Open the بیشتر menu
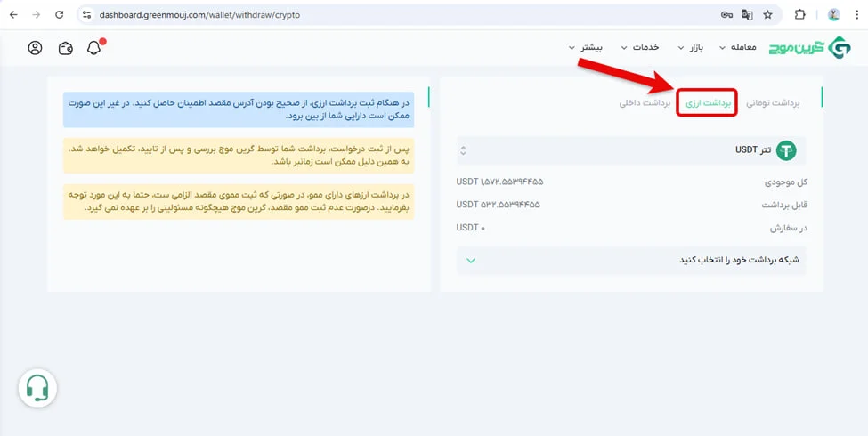This screenshot has height=436, width=868. point(586,47)
